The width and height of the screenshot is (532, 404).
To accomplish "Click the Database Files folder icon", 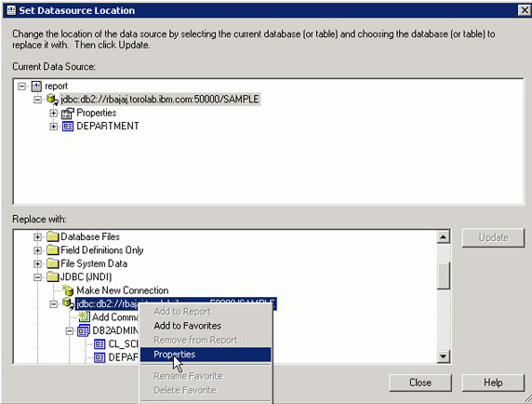I will 53,236.
